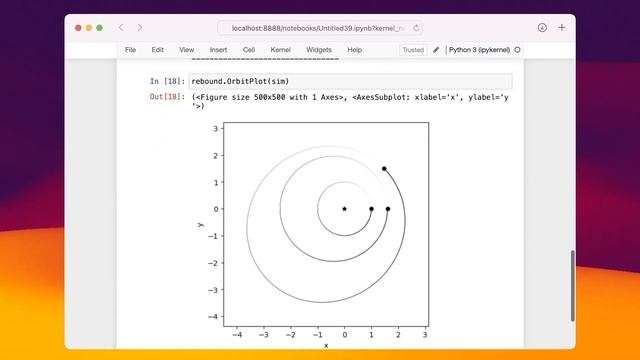Click the notebook vertical scrollbar thumb
Image resolution: width=640 pixels, height=360 pixels.
click(573, 286)
